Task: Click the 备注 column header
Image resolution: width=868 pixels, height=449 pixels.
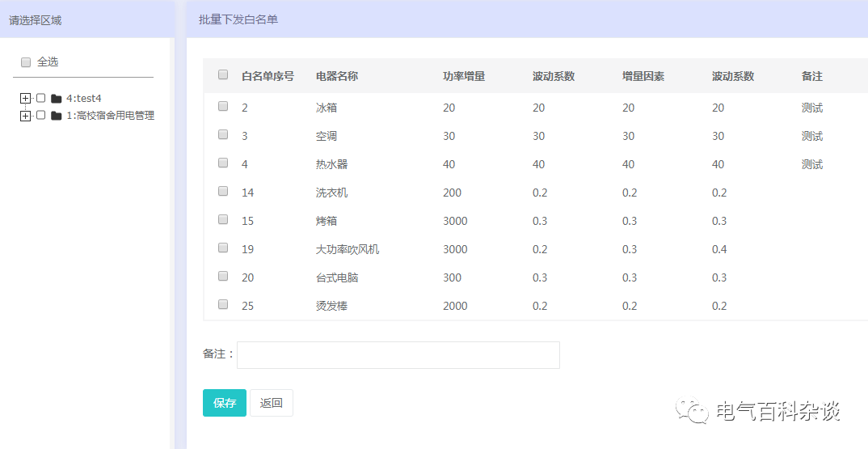Action: [812, 77]
